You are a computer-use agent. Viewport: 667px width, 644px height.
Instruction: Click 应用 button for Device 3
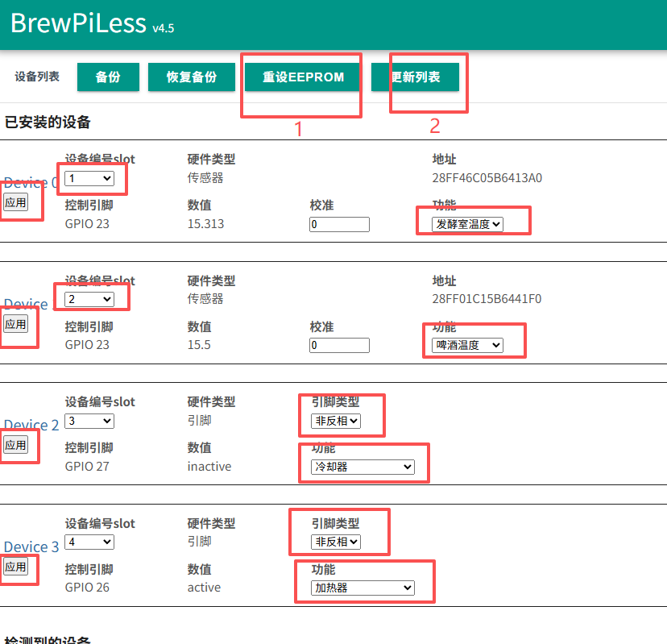click(x=15, y=567)
